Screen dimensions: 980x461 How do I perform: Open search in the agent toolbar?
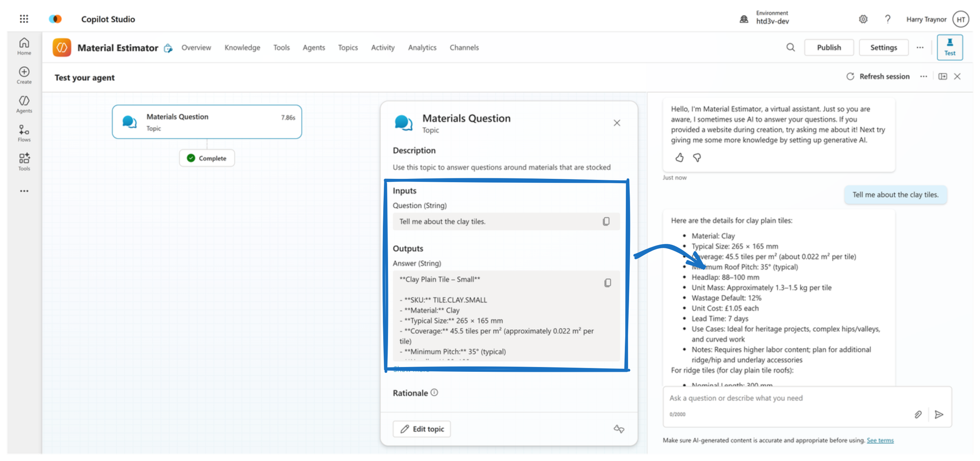(790, 48)
